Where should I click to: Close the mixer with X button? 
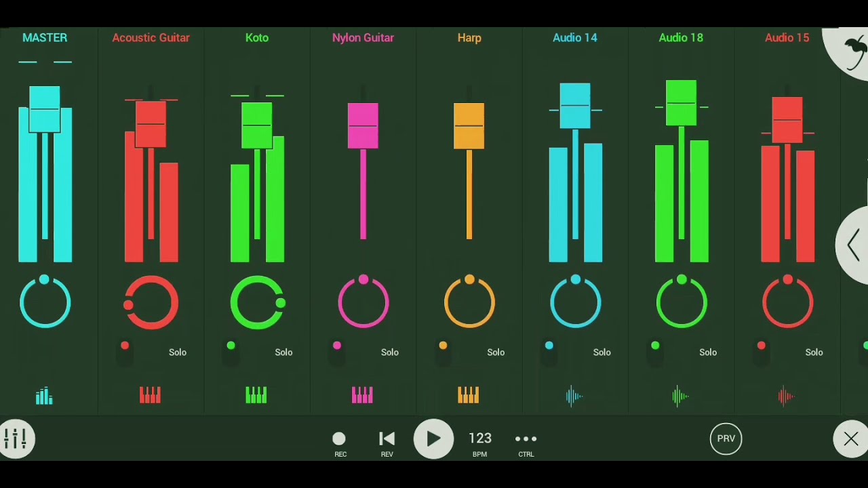pyautogui.click(x=851, y=439)
